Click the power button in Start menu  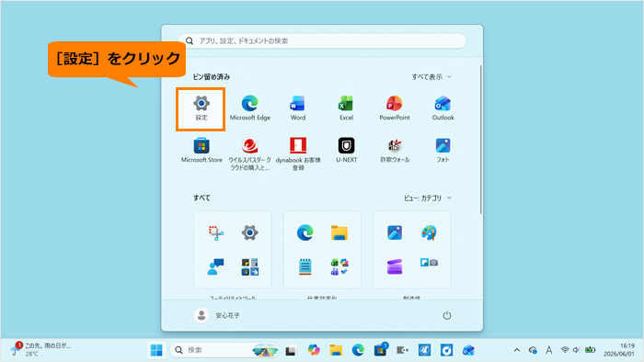pos(447,315)
